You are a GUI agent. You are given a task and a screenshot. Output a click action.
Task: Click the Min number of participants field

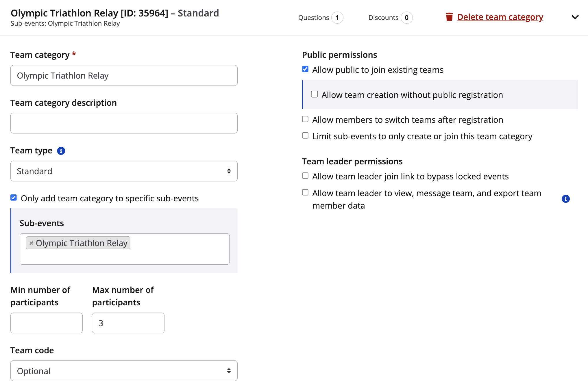47,323
